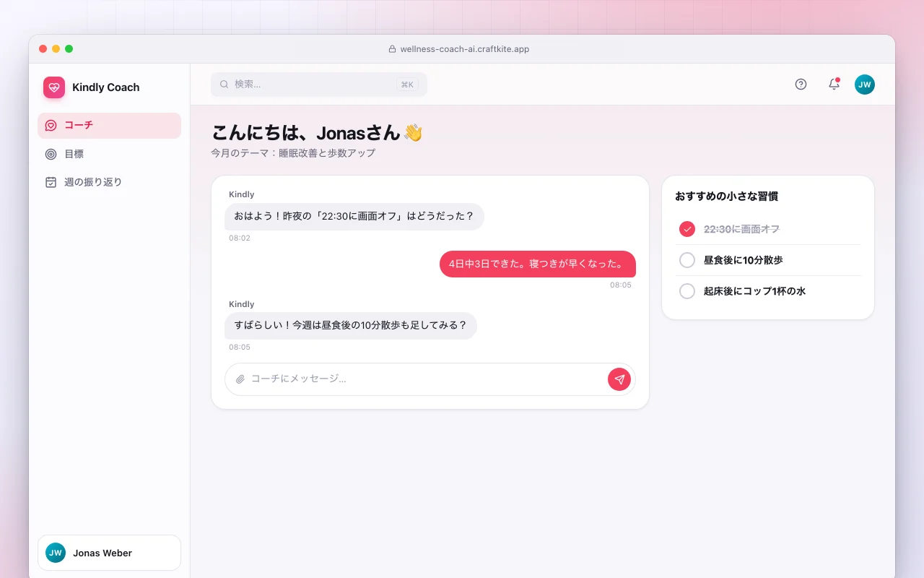Uncheck the 22:30に画面オフ habit
Image resolution: width=924 pixels, height=578 pixels.
pyautogui.click(x=687, y=229)
